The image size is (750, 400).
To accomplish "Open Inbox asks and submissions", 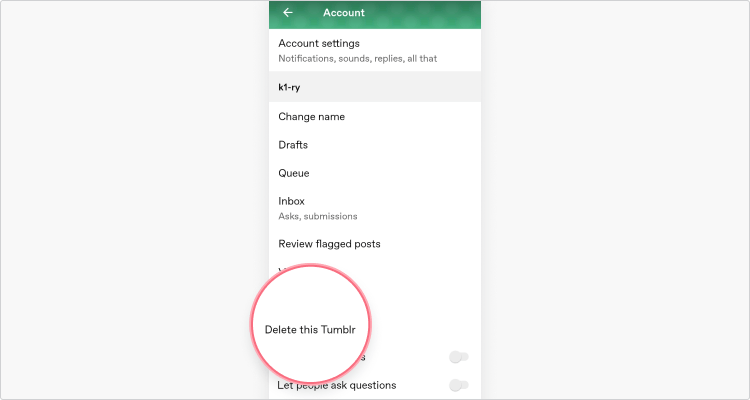I will (375, 208).
